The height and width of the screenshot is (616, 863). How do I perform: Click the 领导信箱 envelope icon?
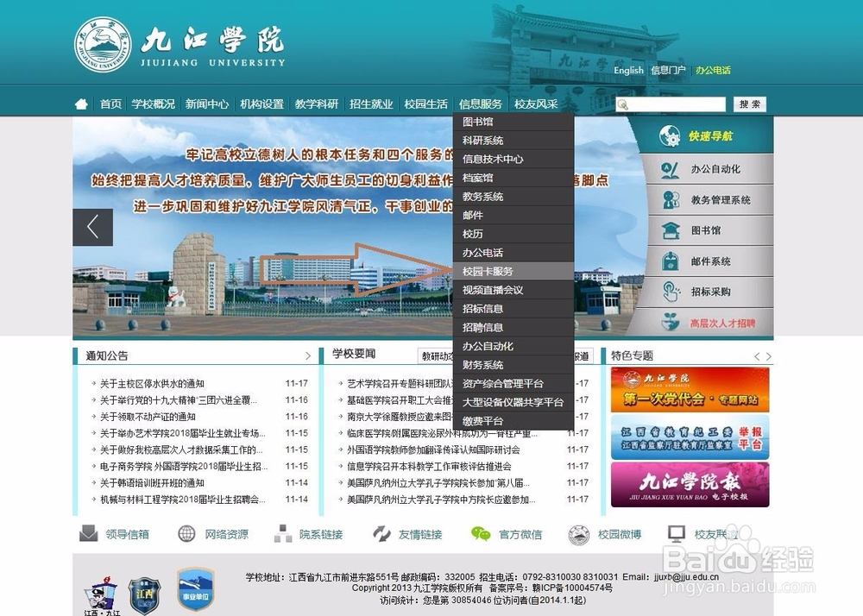coord(85,534)
